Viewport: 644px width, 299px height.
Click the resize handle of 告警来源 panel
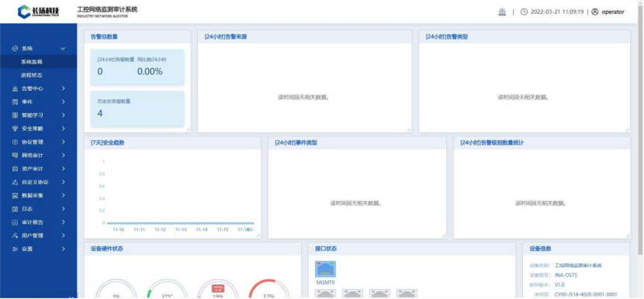coord(409,129)
